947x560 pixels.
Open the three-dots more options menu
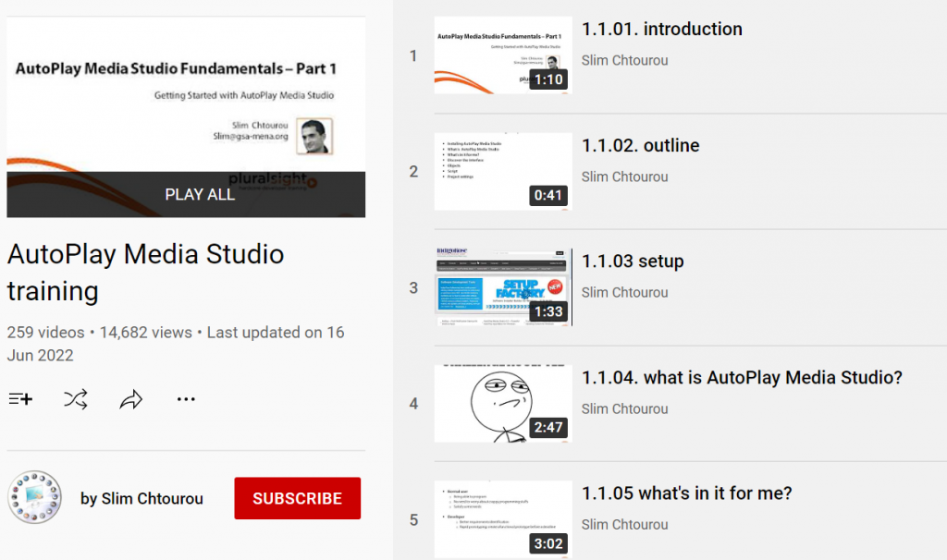coord(186,399)
